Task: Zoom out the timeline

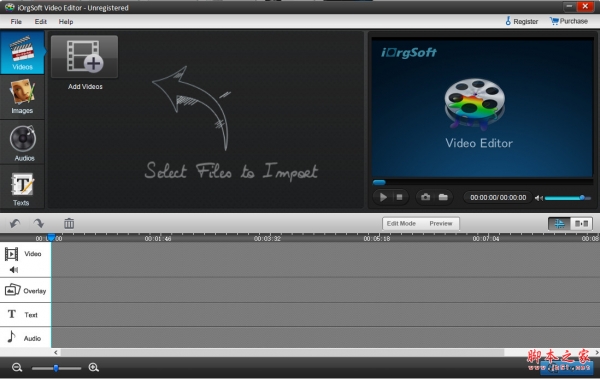Action: tap(17, 368)
